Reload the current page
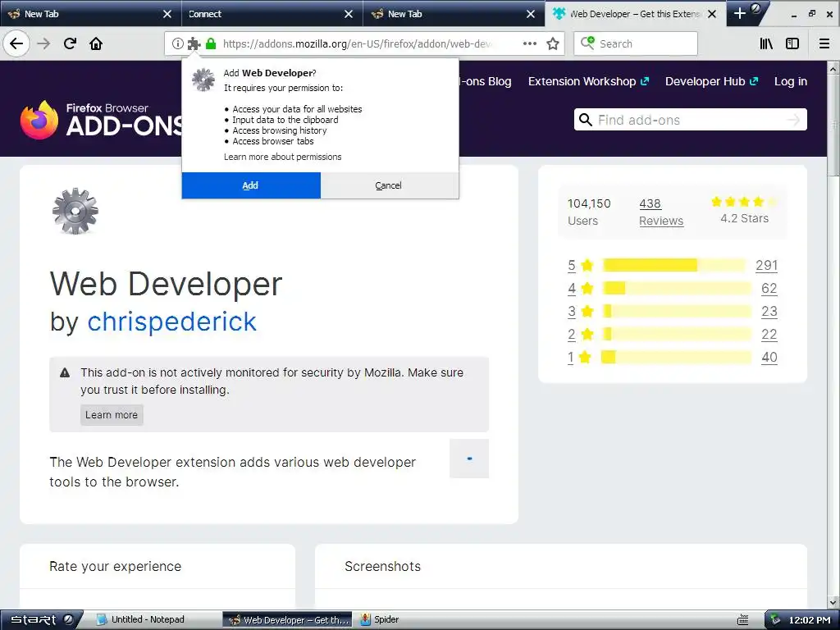The width and height of the screenshot is (840, 630). click(x=70, y=43)
